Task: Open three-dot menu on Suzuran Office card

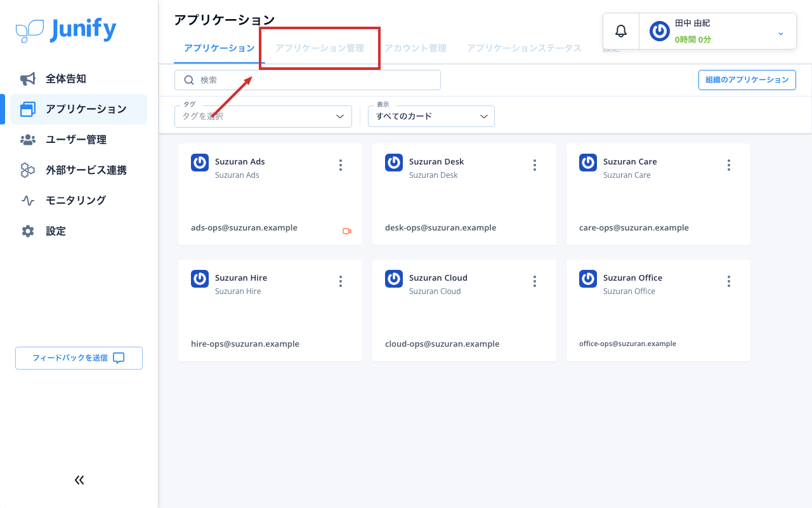Action: (x=729, y=281)
